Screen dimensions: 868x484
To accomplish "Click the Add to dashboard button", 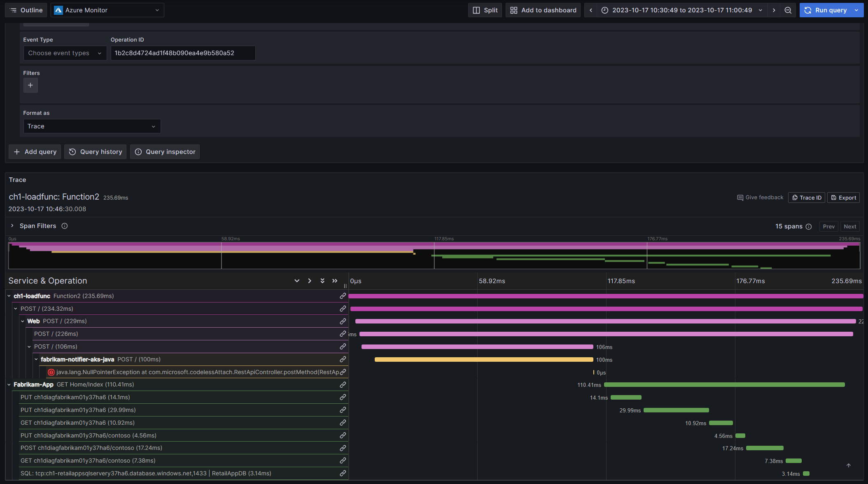I will [x=543, y=10].
